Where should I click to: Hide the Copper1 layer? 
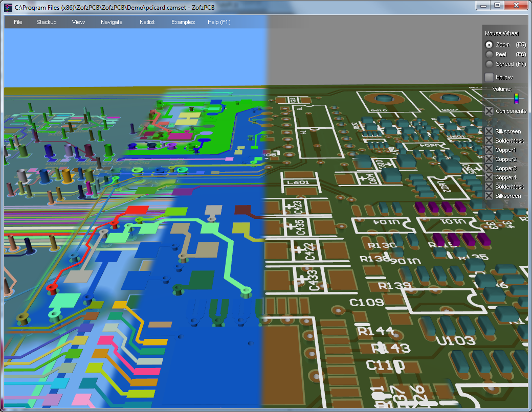[x=489, y=150]
